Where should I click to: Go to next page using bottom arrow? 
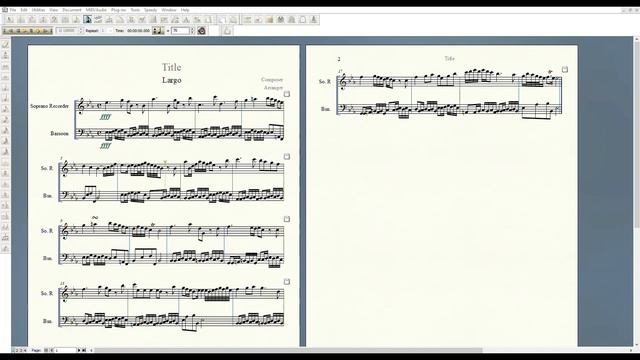79,350
